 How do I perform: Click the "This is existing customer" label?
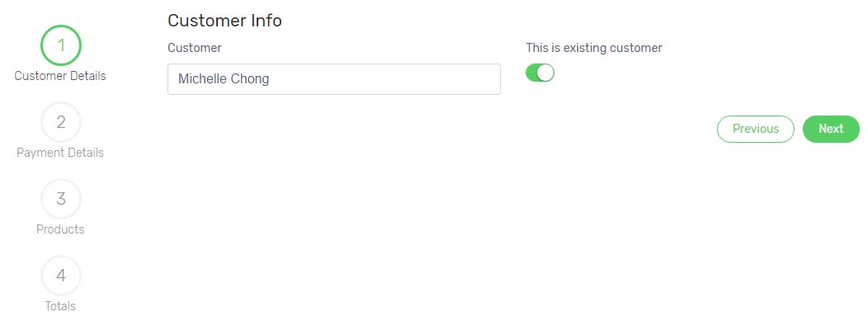coord(594,48)
